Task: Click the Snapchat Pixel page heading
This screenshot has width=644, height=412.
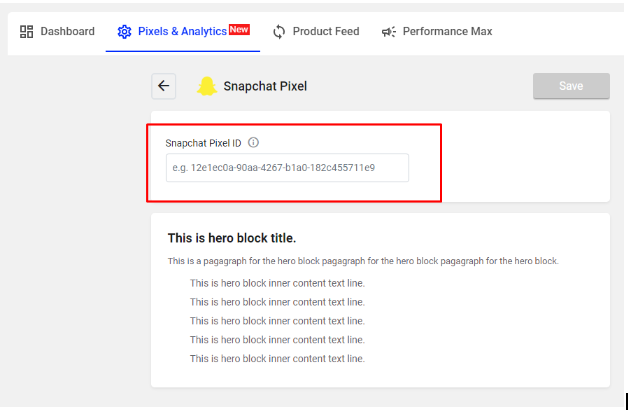Action: [265, 86]
